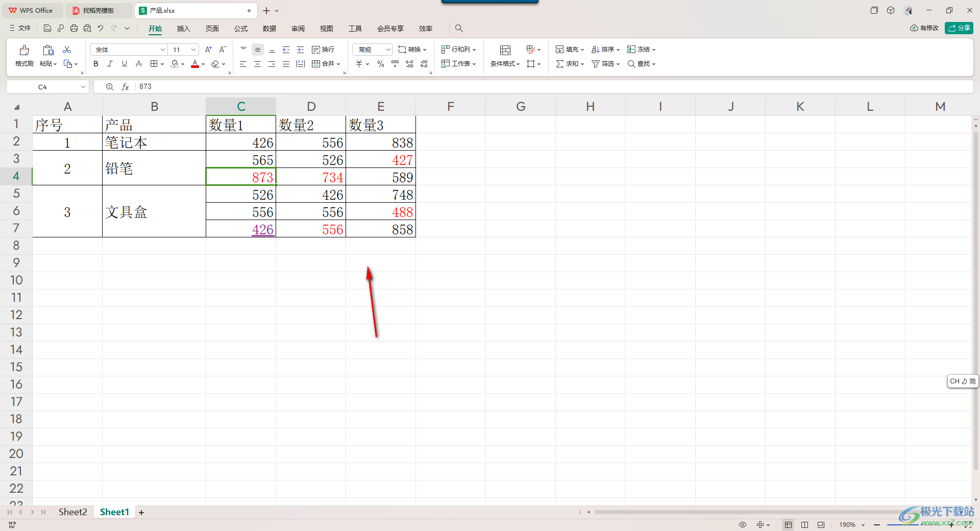Click the Sum (求和) button
Viewport: 980px width, 531px height.
click(x=570, y=64)
